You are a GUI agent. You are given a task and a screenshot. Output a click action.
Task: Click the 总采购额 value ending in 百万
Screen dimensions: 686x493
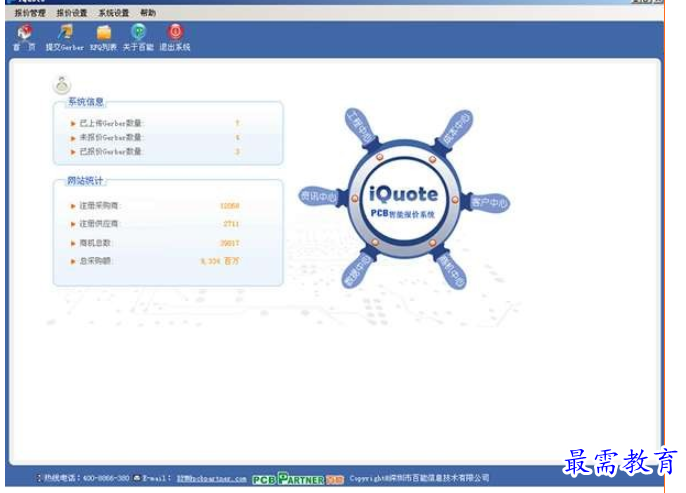coord(220,261)
